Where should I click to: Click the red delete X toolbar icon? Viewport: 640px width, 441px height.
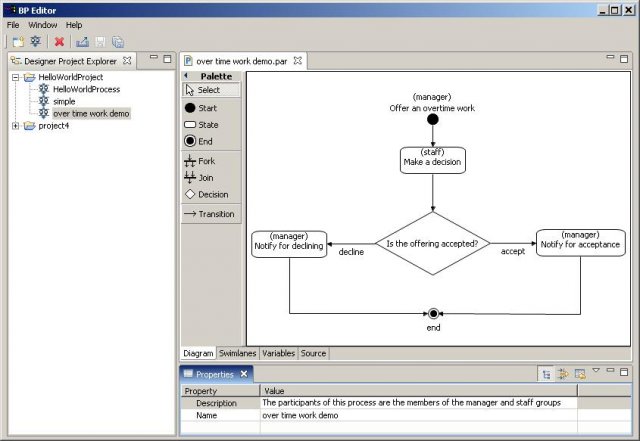click(x=59, y=42)
